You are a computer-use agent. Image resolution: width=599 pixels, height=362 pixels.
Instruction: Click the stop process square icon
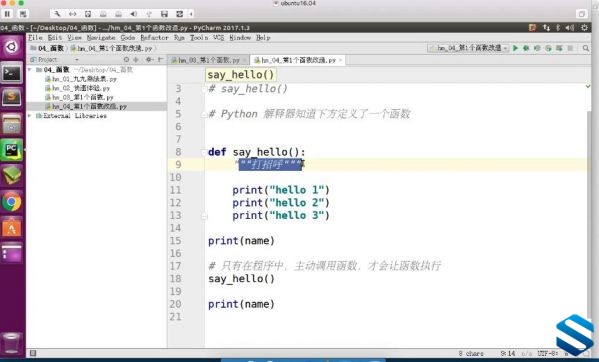570,48
